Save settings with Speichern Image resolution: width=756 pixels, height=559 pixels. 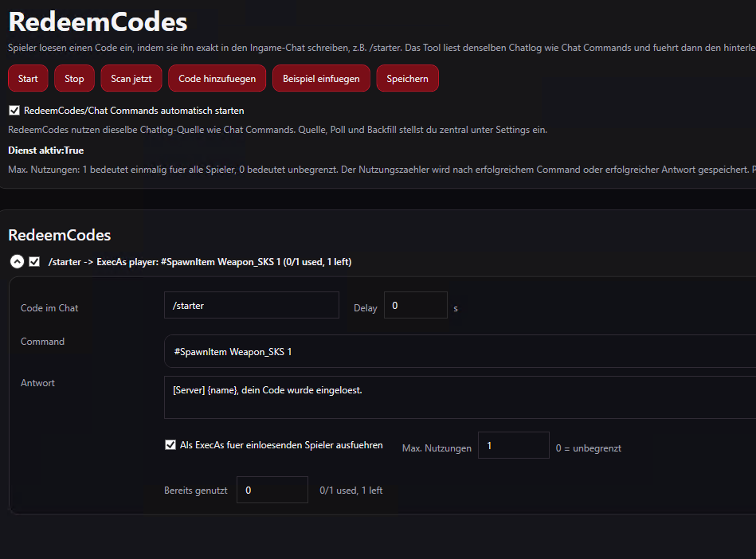[407, 78]
